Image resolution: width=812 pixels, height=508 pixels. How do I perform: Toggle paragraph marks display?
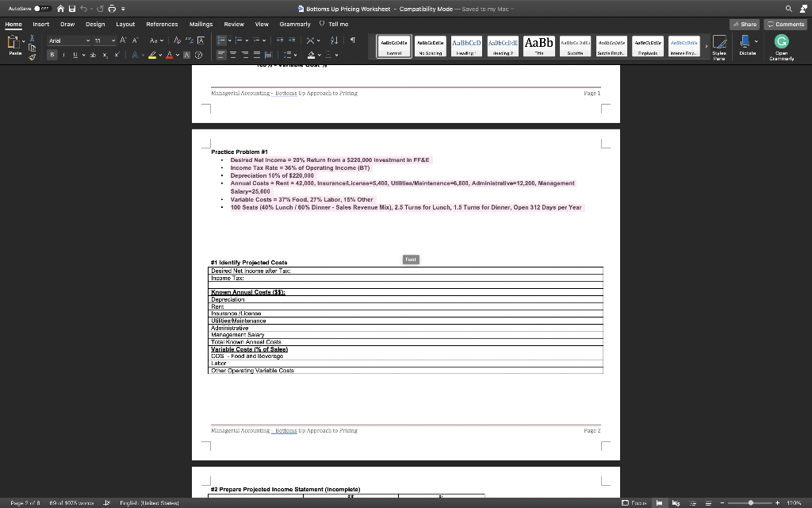pyautogui.click(x=353, y=40)
